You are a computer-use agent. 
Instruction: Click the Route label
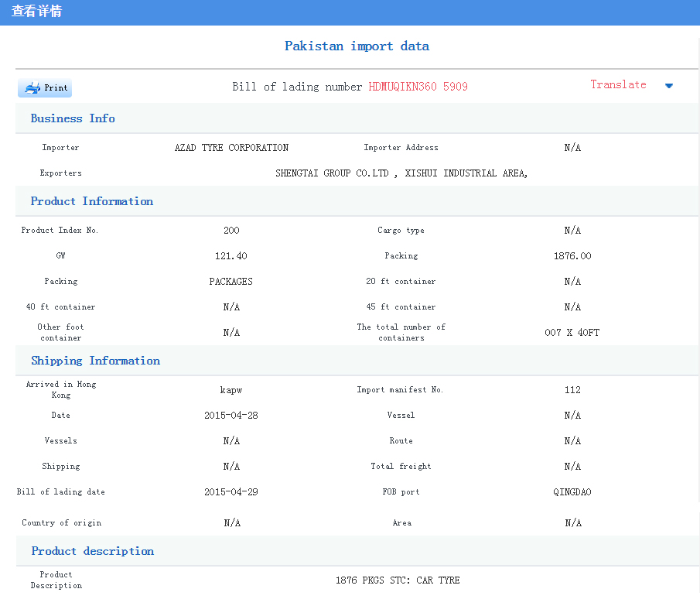pyautogui.click(x=401, y=441)
